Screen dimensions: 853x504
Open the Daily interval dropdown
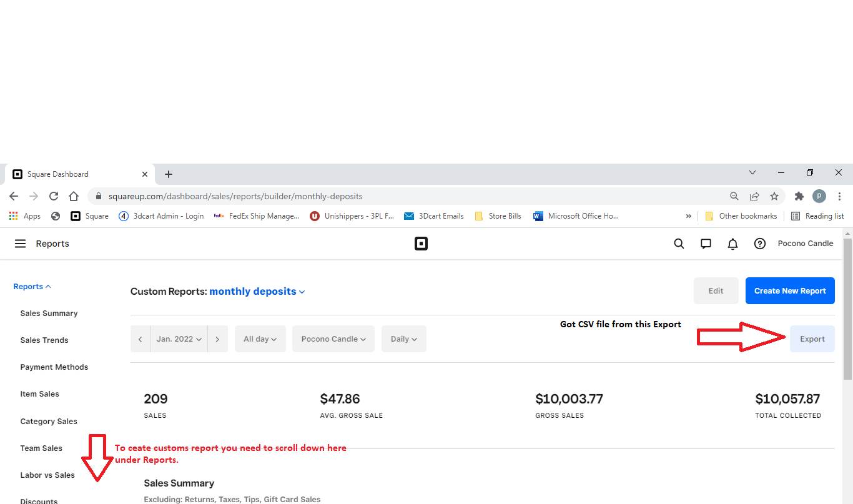pos(403,339)
